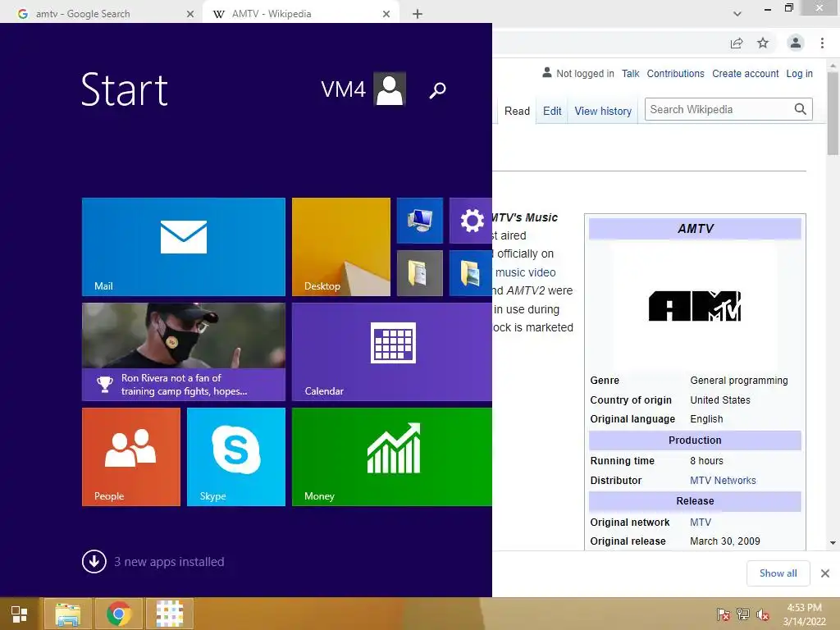Open the People tile

(x=130, y=456)
